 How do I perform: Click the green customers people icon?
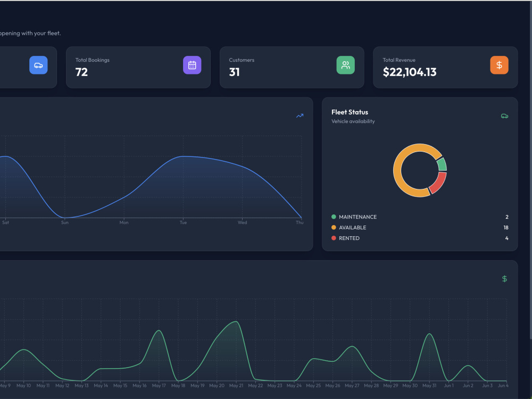(345, 65)
